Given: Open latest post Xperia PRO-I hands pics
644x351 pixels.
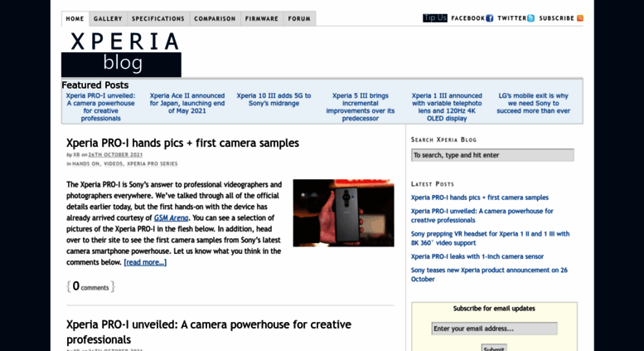Looking at the screenshot, I should coord(480,197).
